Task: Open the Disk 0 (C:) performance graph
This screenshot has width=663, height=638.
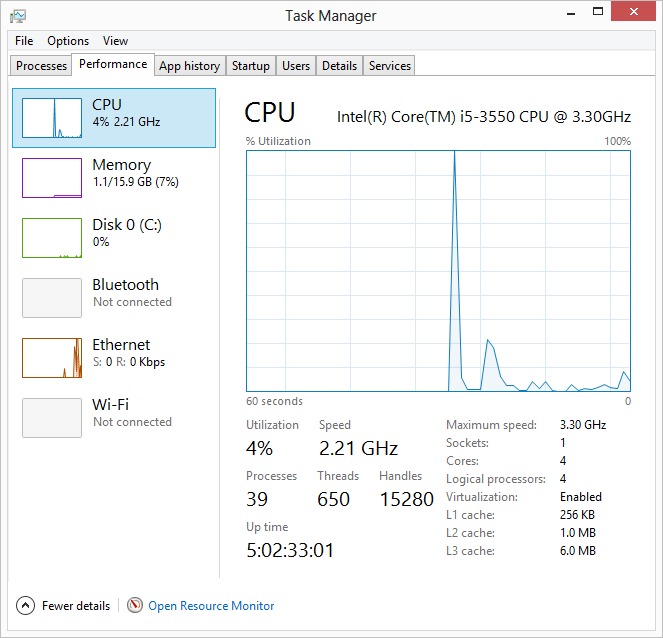Action: (x=52, y=238)
